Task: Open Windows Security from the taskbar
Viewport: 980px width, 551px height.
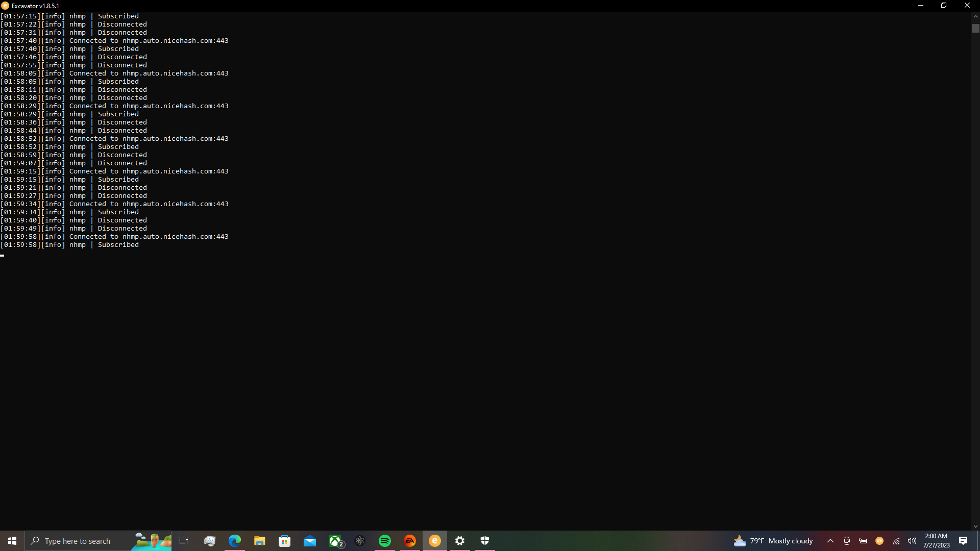Action: click(x=484, y=541)
